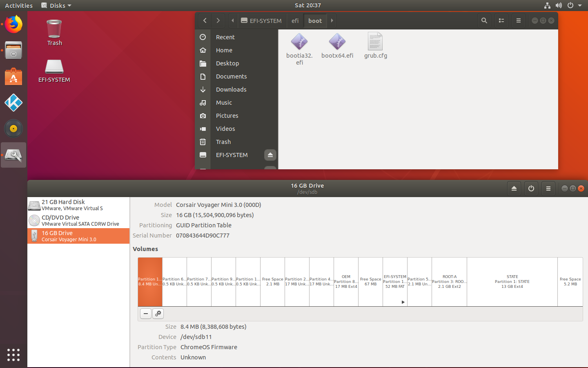The height and width of the screenshot is (368, 588).
Task: Launch Ubuntu Software from the dock
Action: coord(13,77)
